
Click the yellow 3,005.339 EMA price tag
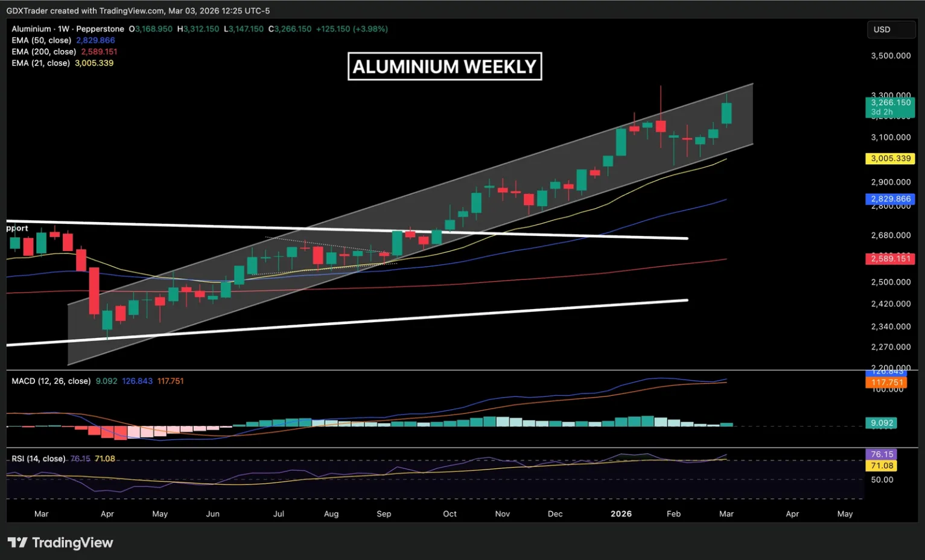click(x=890, y=159)
